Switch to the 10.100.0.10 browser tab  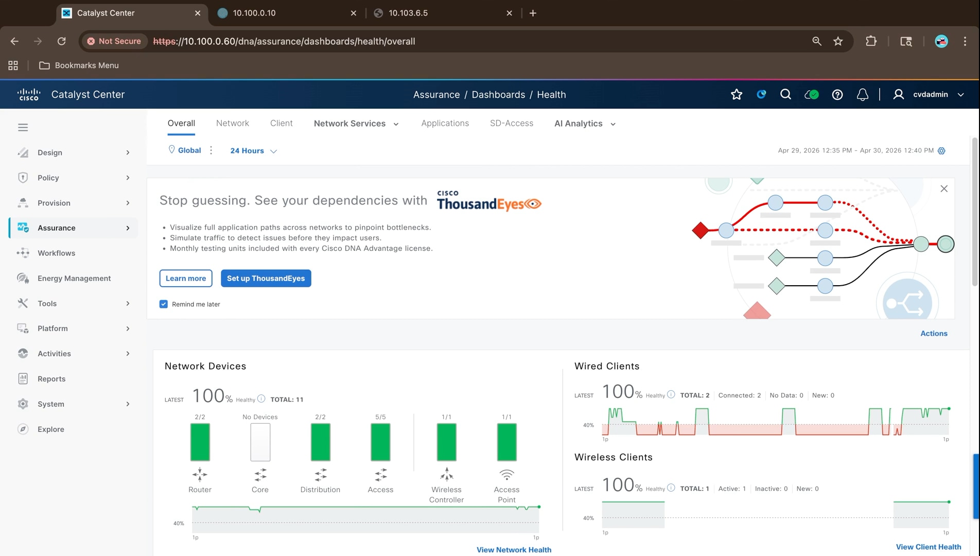point(288,13)
